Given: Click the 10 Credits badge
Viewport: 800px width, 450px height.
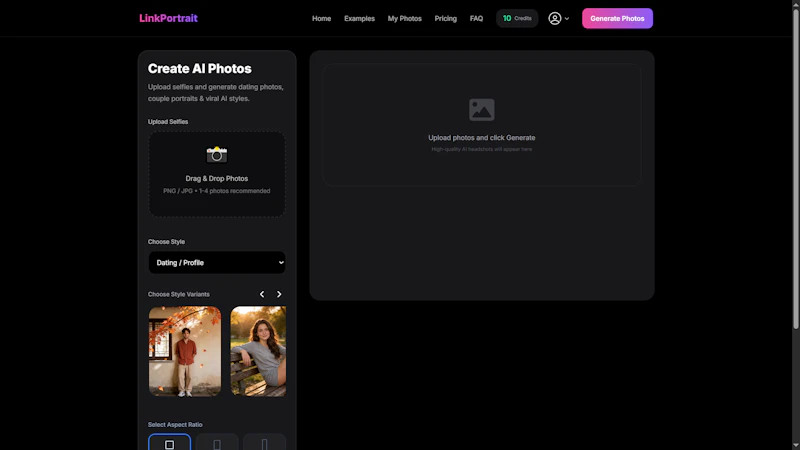Looking at the screenshot, I should [517, 18].
